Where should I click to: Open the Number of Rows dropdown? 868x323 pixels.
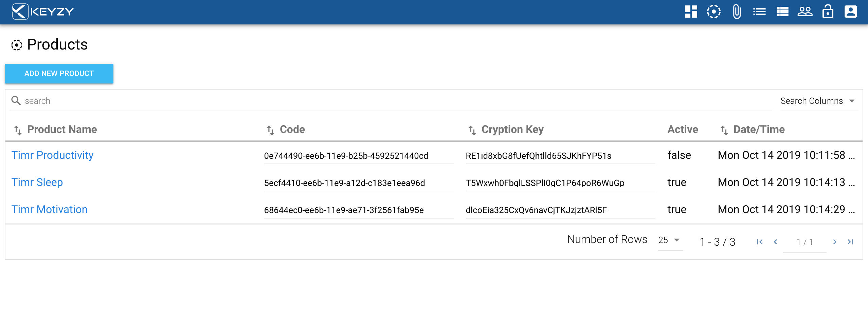(669, 240)
